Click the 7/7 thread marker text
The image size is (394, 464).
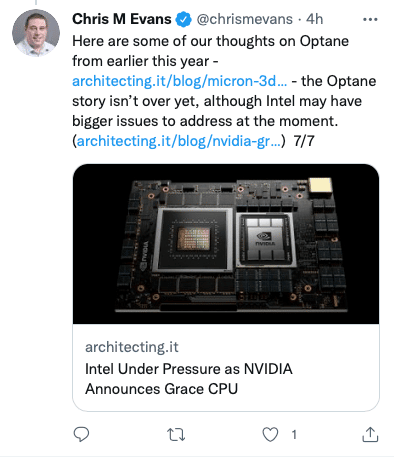pyautogui.click(x=304, y=141)
